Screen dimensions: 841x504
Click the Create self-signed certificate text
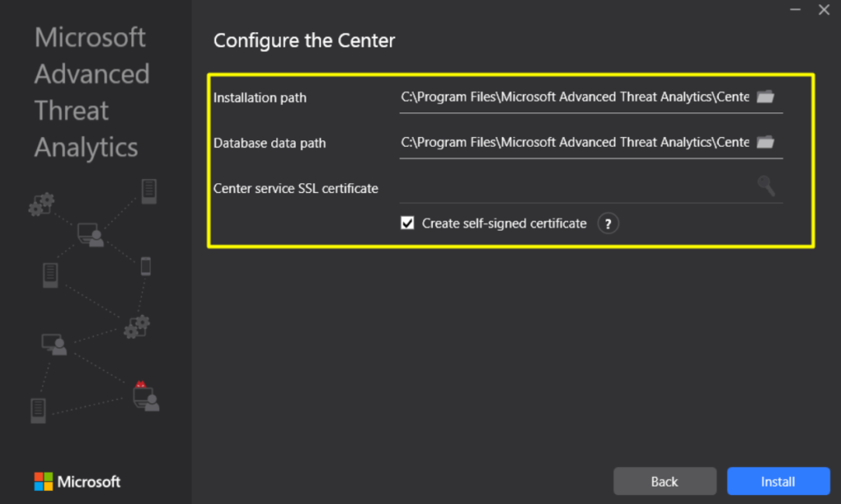(504, 223)
